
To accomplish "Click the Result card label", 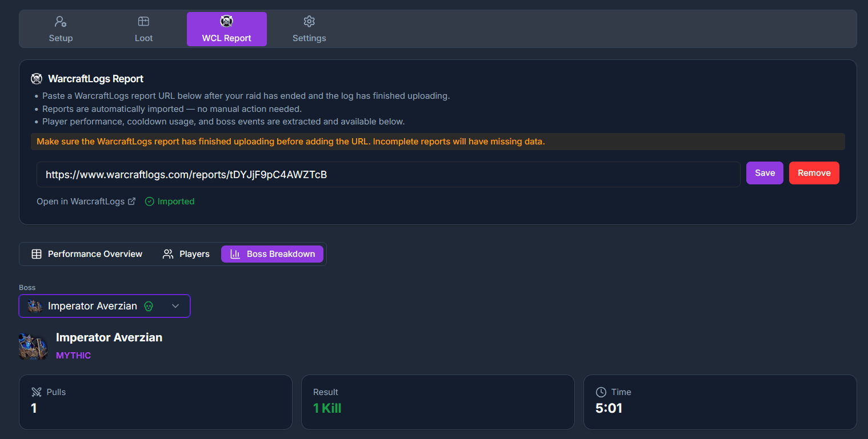I will click(326, 392).
